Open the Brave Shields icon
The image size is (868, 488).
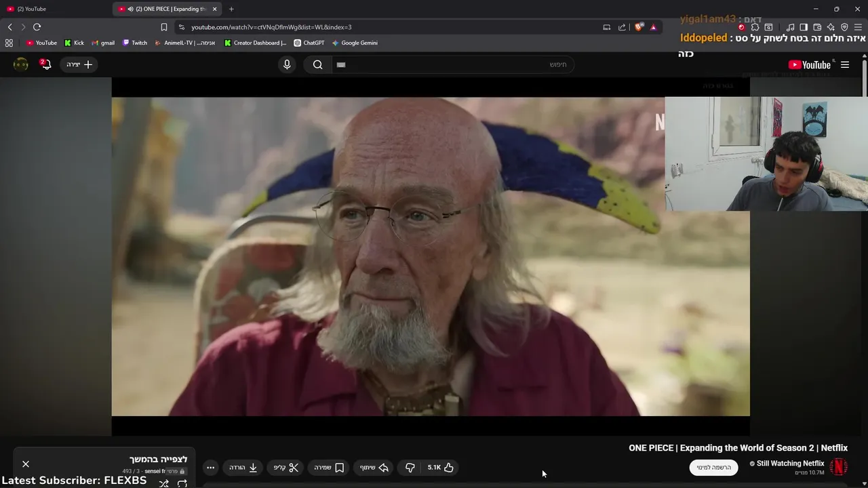point(639,27)
